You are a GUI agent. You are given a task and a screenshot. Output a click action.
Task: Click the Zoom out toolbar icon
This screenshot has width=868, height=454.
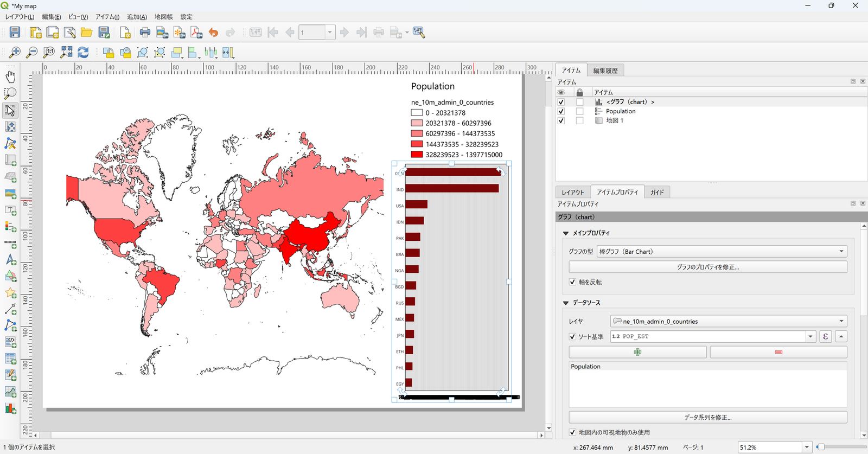[32, 53]
